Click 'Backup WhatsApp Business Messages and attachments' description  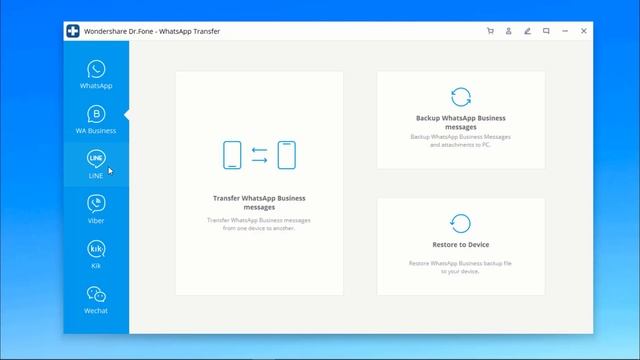[x=460, y=141]
